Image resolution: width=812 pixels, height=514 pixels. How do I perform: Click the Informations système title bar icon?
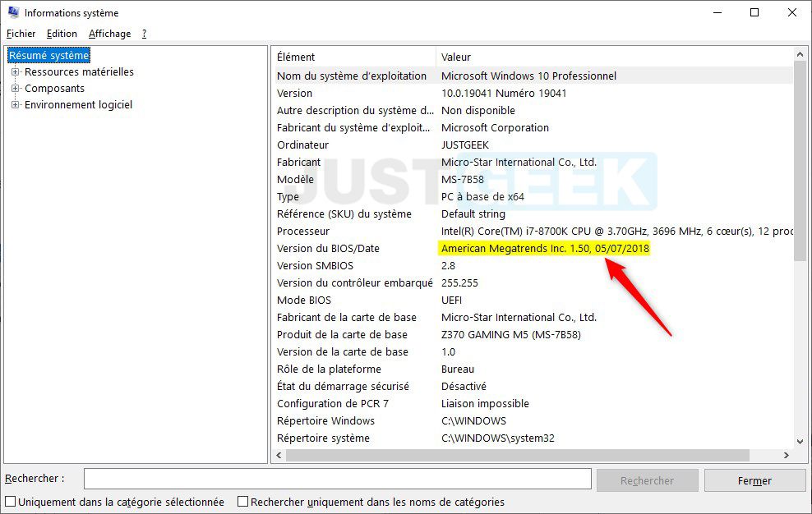[13, 11]
